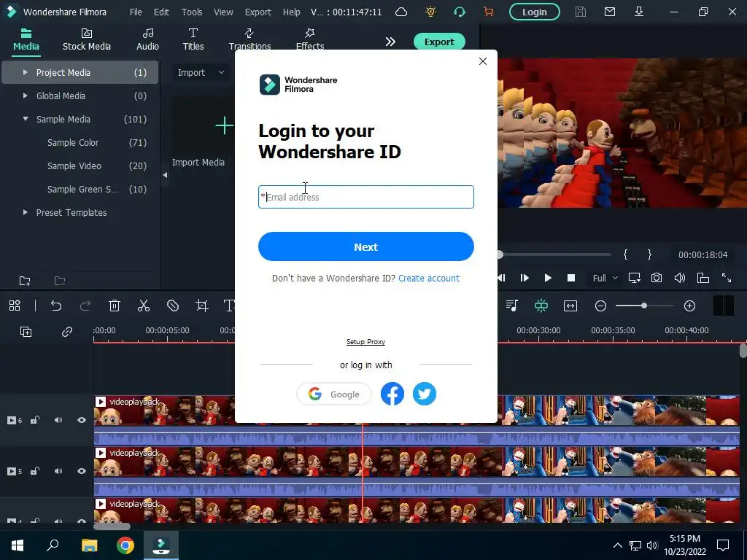
Task: Click the fullscreen expand preview icon
Action: [x=727, y=278]
